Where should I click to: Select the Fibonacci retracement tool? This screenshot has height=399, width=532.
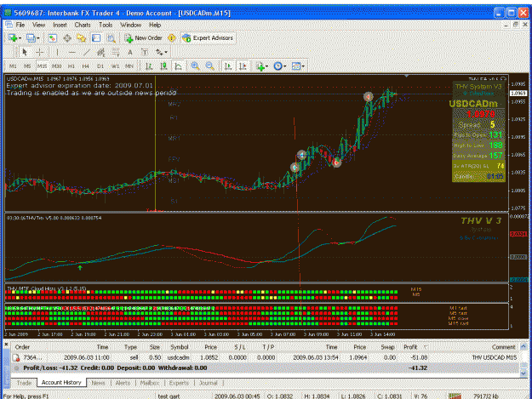(x=116, y=52)
